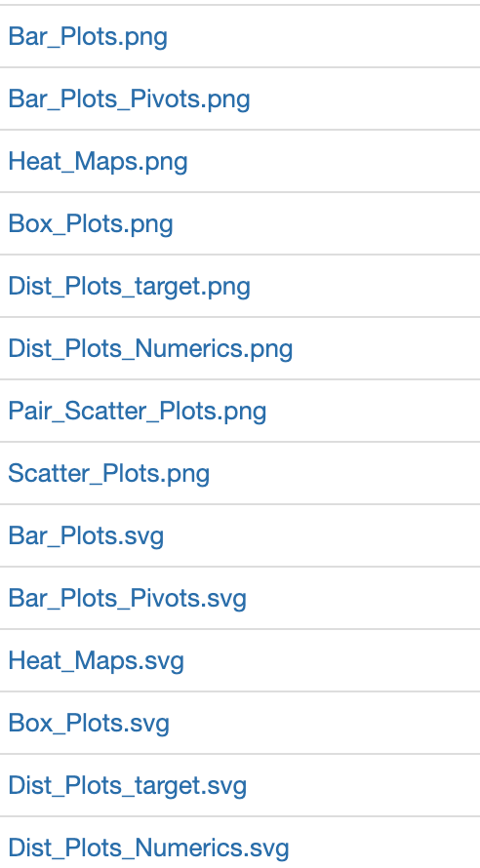Open Pair_Scatter_Plots.png file

(x=138, y=412)
